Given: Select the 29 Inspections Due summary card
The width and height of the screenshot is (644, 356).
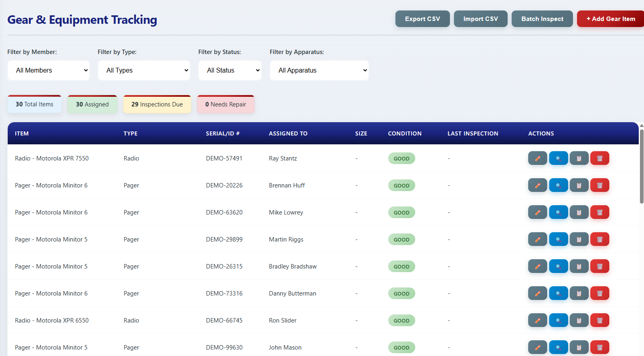Looking at the screenshot, I should coord(157,104).
